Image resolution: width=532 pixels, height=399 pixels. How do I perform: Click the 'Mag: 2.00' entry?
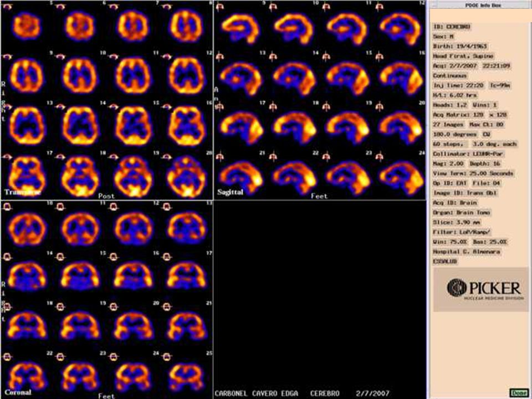448,164
